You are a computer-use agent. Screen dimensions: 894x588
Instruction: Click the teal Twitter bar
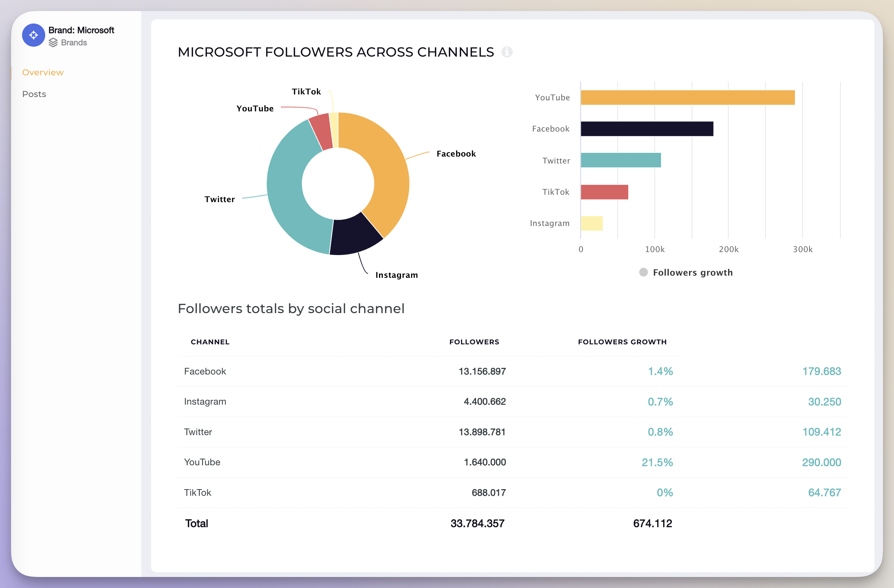pos(621,160)
